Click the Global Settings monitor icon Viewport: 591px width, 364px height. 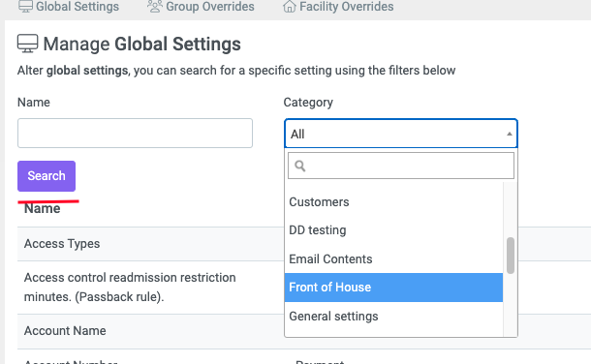point(25,7)
